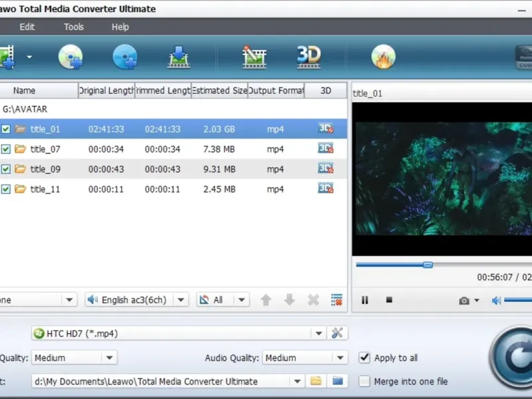Select the title_11 row name

click(x=45, y=189)
